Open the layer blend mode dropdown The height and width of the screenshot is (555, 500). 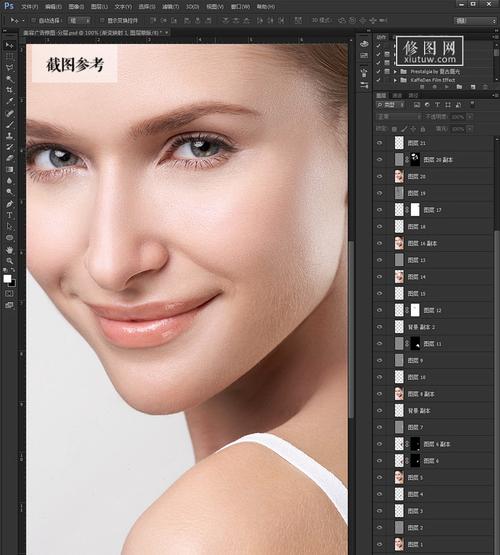398,117
